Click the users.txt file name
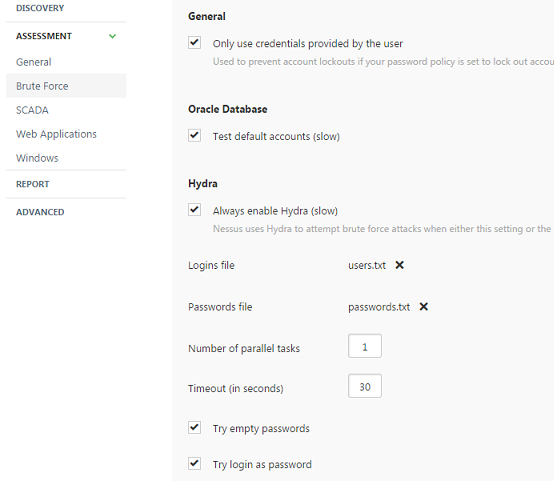Viewport: 554px width, 481px height. pyautogui.click(x=367, y=265)
